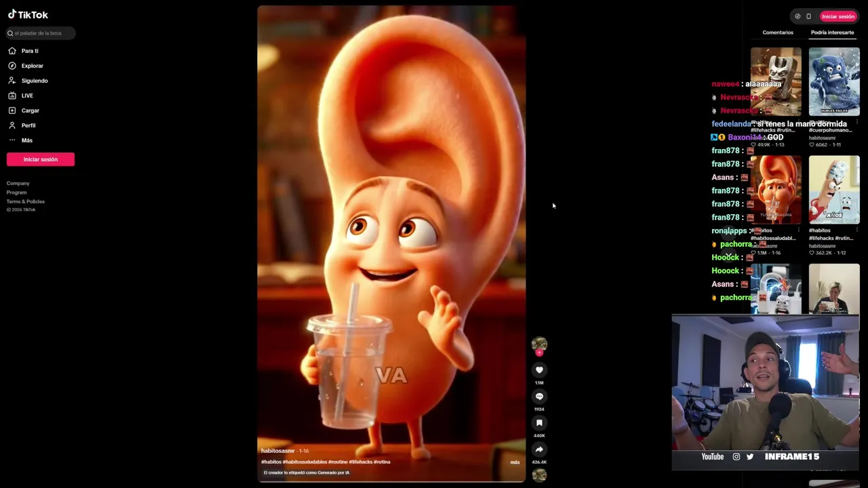The image size is (868, 488).
Task: Open the Company footer link
Action: click(x=18, y=184)
